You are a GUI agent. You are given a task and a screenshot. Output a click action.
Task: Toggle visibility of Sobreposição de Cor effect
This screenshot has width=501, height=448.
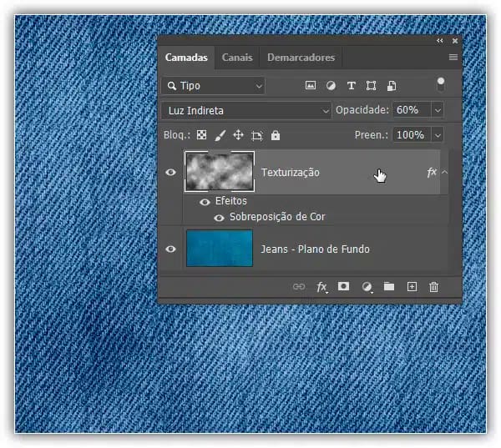[x=219, y=218]
